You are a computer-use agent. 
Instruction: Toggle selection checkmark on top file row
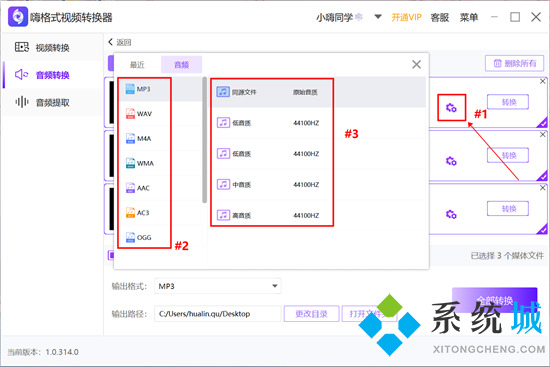(543, 123)
